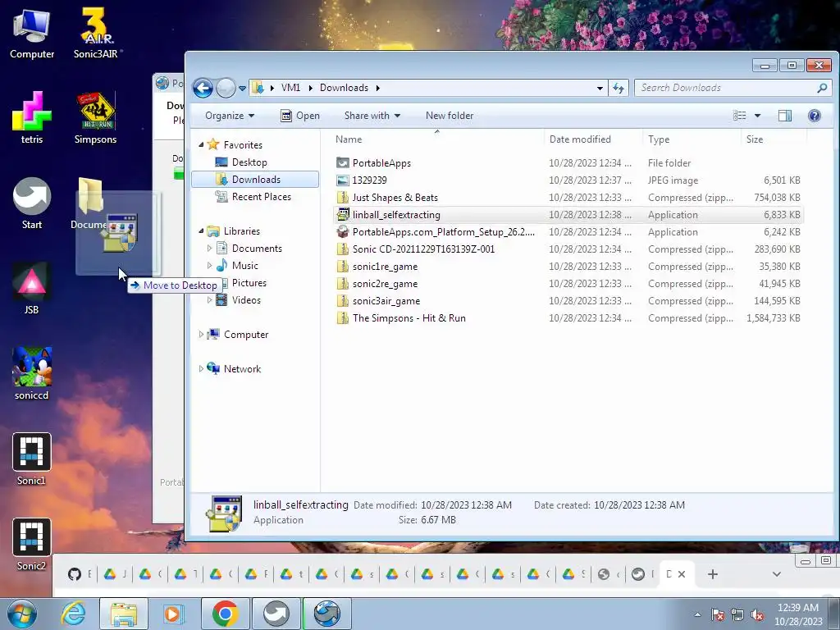
Task: Click VM1 in the address breadcrumb
Action: 290,88
